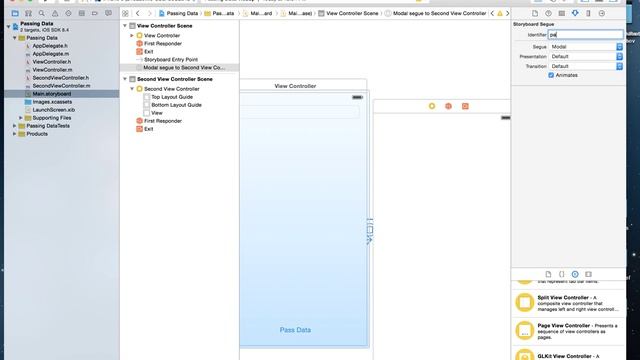
Task: Select Modal segue to Second View outline row
Action: click(180, 68)
